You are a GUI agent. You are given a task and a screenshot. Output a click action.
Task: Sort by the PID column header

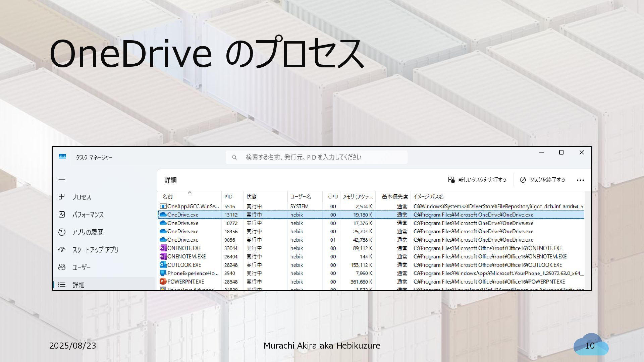(232, 196)
